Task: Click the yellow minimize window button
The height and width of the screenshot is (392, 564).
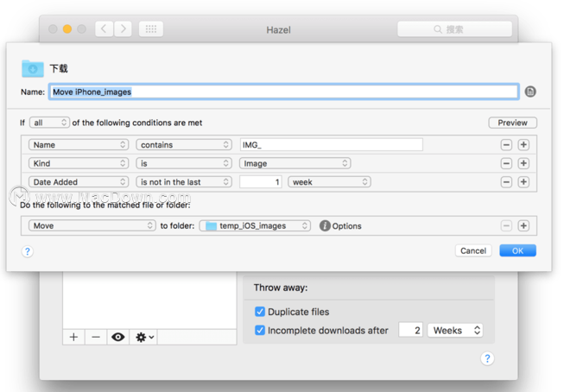Action: [67, 28]
